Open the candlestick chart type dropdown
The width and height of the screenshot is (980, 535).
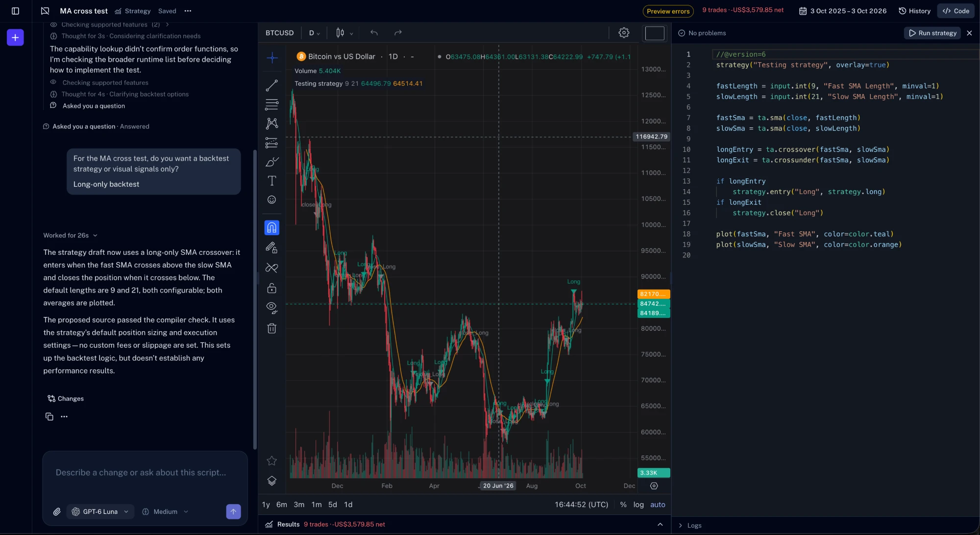[344, 33]
